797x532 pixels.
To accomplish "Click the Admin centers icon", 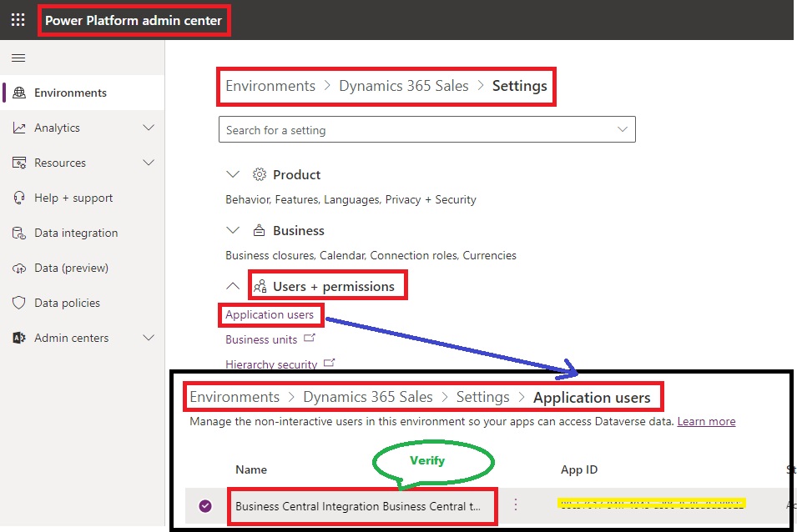I will [x=19, y=339].
